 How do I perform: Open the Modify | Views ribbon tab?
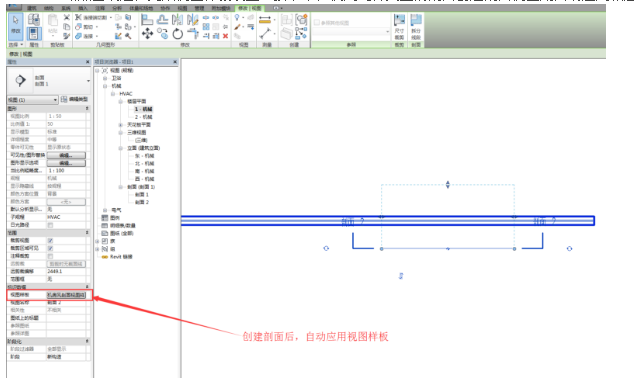[249, 8]
